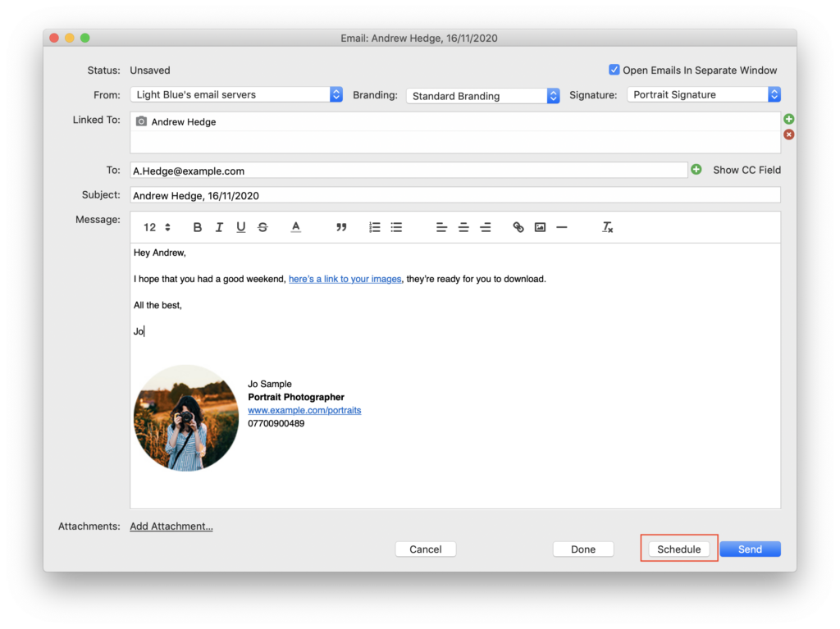Insert an image into the email body

click(540, 227)
